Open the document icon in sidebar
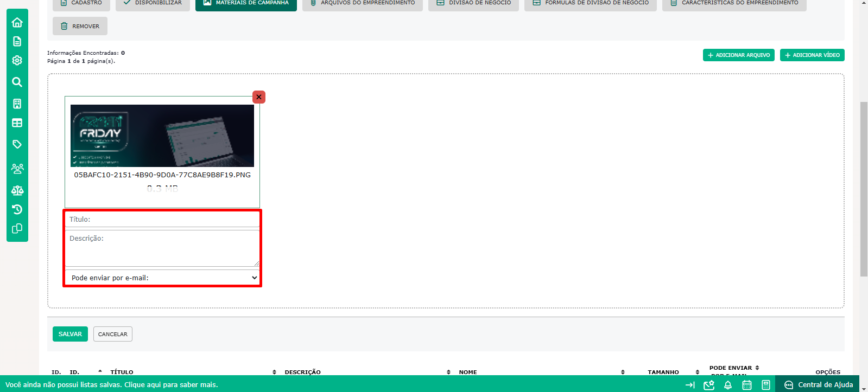 point(17,41)
